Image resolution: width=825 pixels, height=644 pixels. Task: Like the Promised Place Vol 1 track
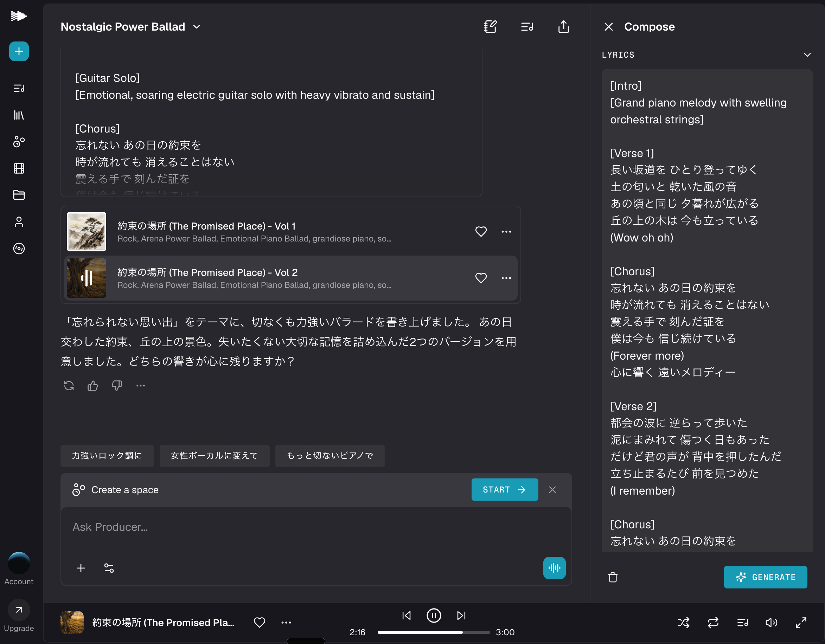click(x=480, y=232)
